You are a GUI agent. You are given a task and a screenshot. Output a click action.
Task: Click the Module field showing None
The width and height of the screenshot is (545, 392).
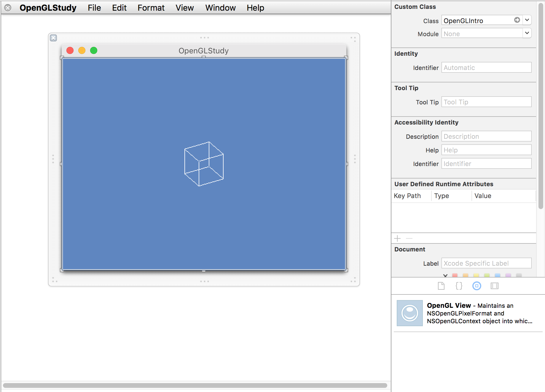[482, 33]
